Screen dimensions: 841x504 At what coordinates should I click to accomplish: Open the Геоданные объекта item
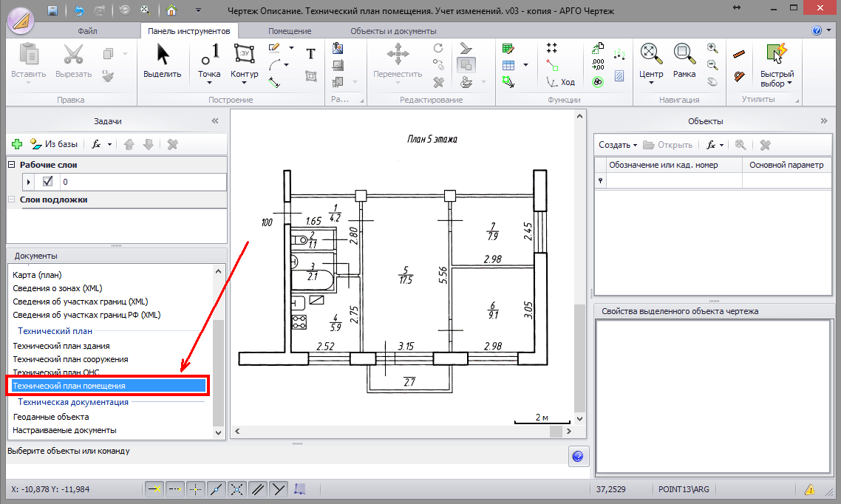coord(51,417)
